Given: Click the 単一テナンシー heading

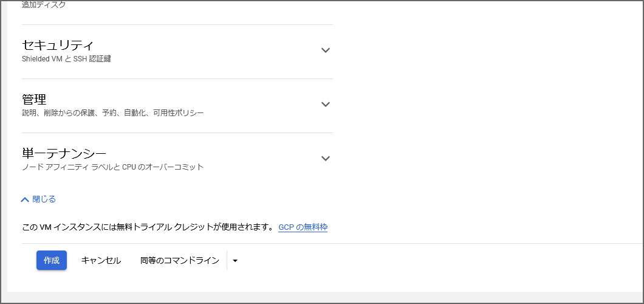Looking at the screenshot, I should point(64,153).
